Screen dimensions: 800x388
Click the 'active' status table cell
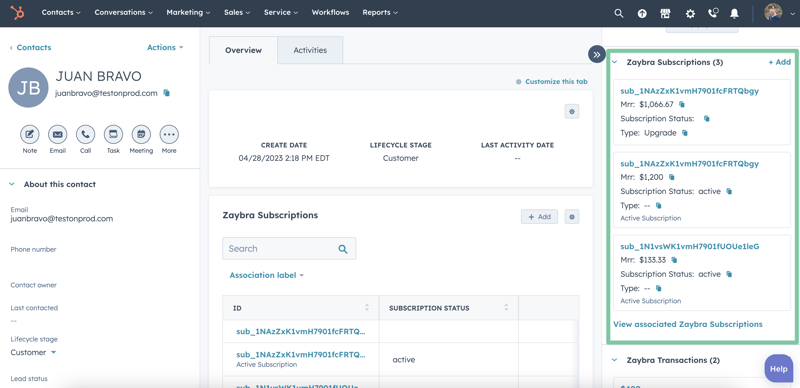pyautogui.click(x=404, y=360)
